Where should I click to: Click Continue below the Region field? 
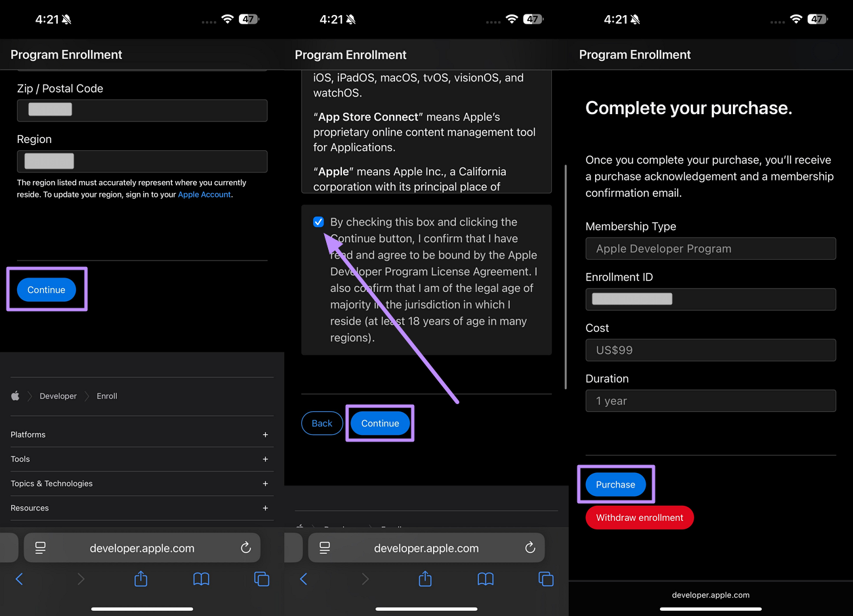pos(47,289)
